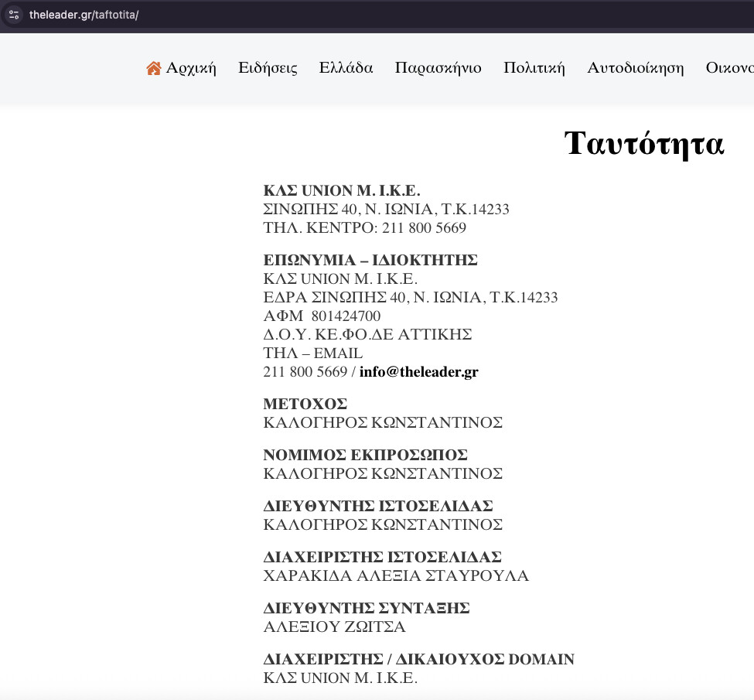Click the ΜΕΤΟΧΟΣ heading
The image size is (754, 700).
pos(305,404)
